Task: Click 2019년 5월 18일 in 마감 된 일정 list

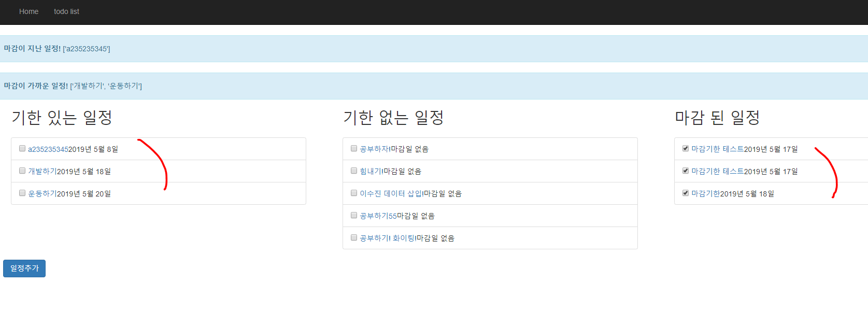Action: pyautogui.click(x=747, y=194)
